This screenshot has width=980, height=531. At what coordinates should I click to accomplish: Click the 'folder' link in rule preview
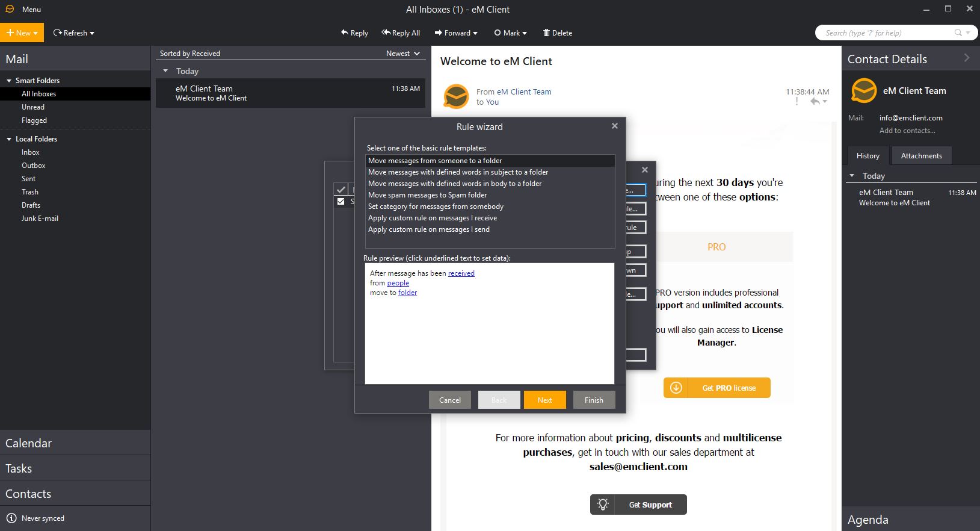click(x=407, y=293)
